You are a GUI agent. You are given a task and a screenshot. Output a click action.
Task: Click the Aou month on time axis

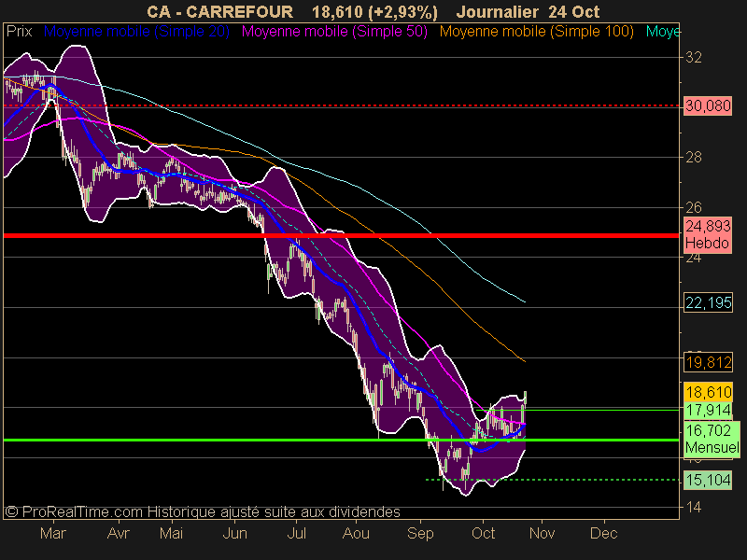tap(356, 533)
